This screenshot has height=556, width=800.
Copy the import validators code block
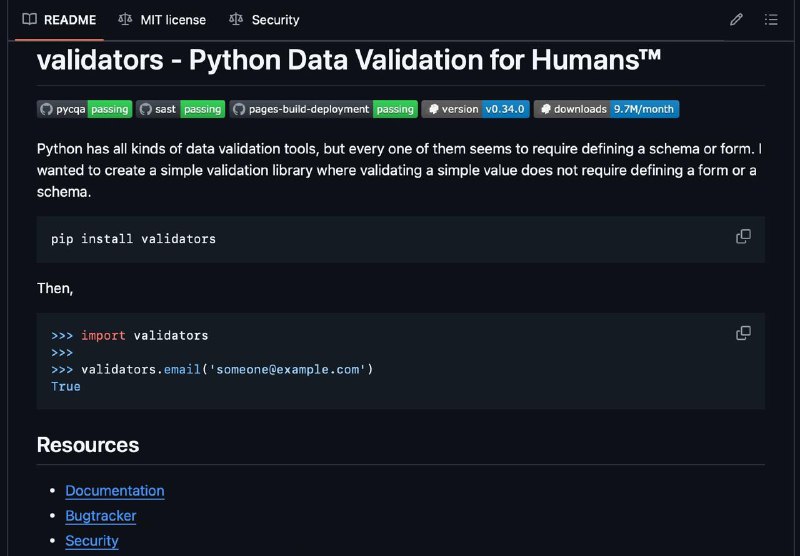[743, 333]
